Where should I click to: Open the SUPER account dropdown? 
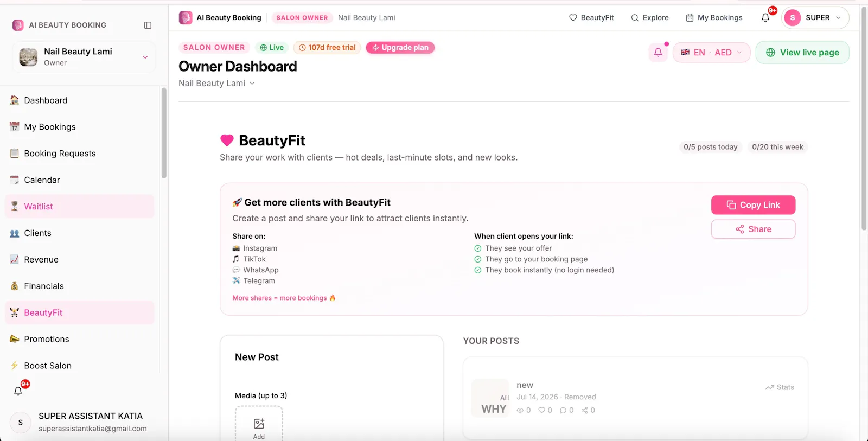pos(815,18)
